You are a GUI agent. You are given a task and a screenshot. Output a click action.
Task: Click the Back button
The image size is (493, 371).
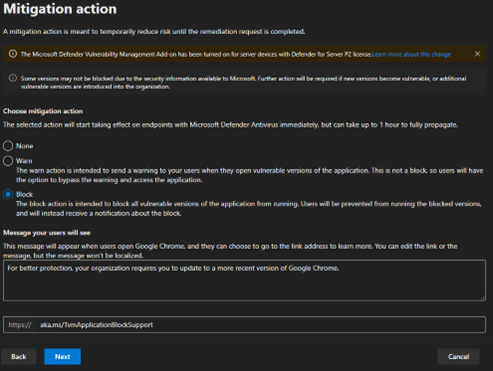[x=19, y=357]
